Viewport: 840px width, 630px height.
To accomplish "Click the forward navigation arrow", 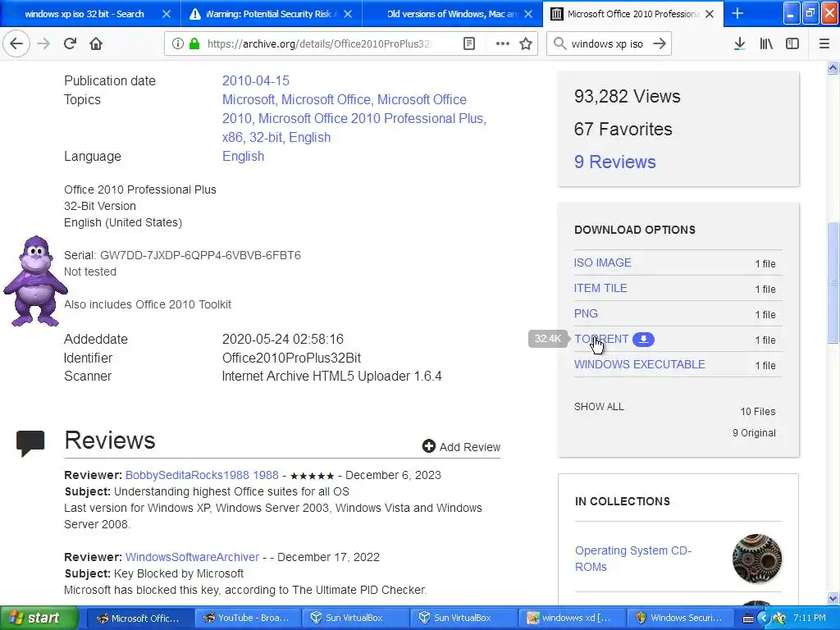I will [x=43, y=43].
